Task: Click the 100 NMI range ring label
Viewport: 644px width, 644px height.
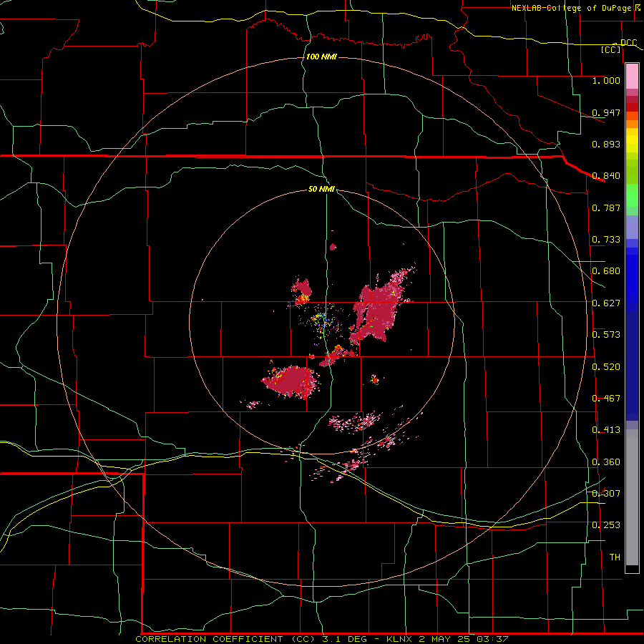Action: tap(321, 57)
